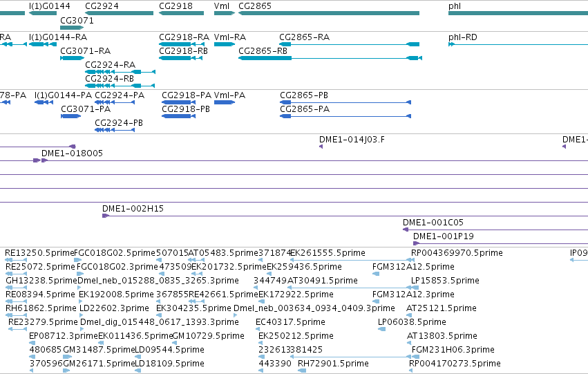Select EST AT25121.5prime label
The image size is (588, 374).
[442, 308]
